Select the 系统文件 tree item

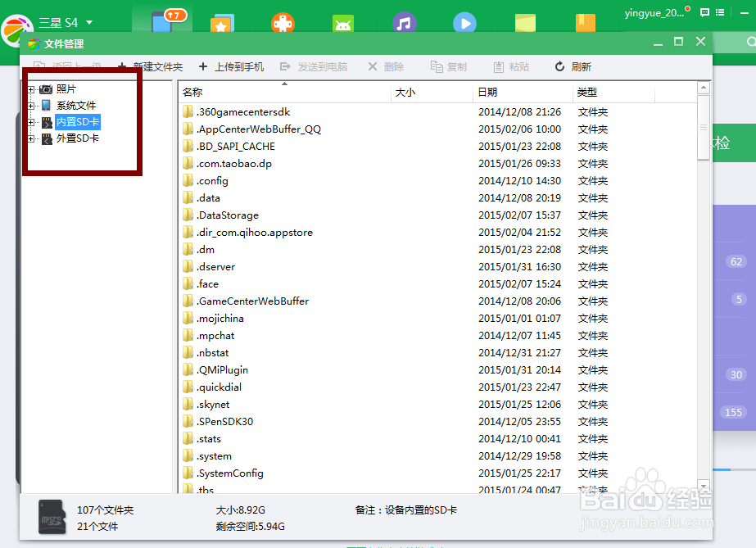tap(78, 105)
